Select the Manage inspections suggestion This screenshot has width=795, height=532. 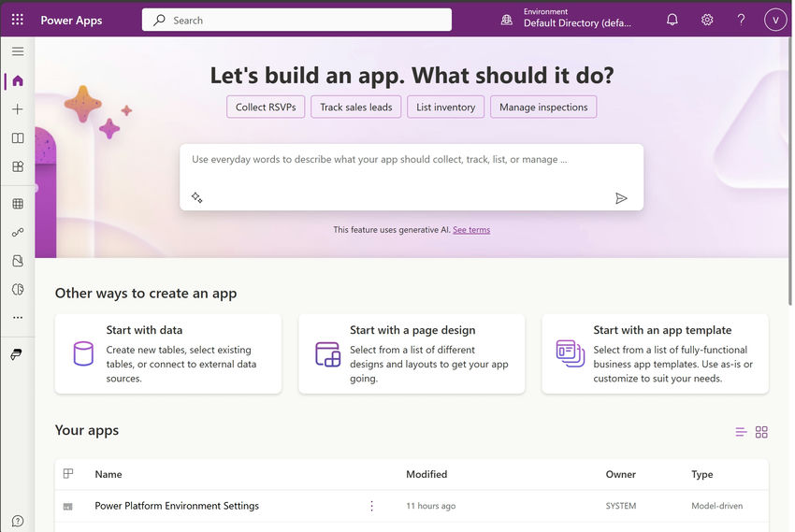[x=543, y=107]
